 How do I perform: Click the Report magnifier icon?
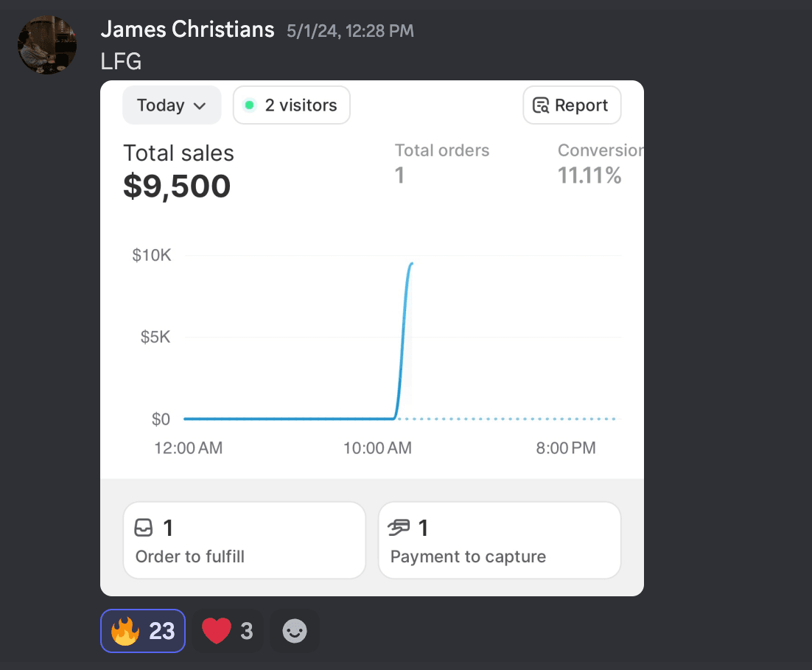541,105
